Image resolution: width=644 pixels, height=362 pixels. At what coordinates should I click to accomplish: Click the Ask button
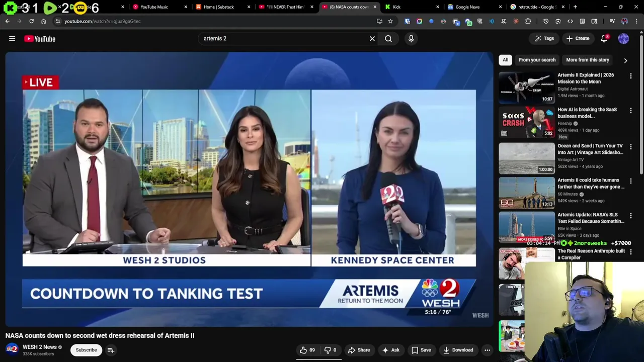(x=391, y=350)
